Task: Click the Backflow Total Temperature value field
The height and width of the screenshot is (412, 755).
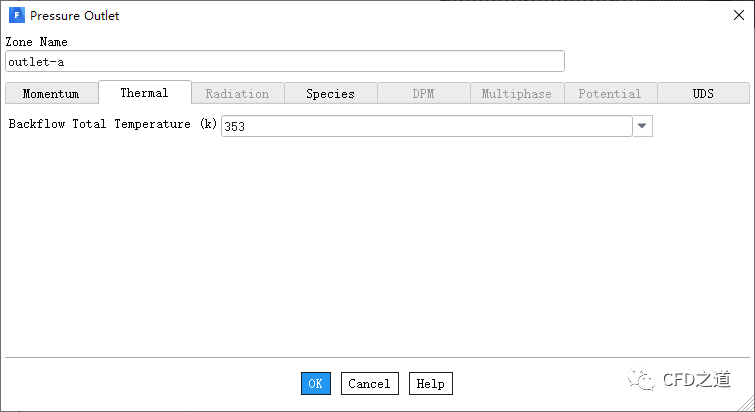Action: click(x=426, y=126)
